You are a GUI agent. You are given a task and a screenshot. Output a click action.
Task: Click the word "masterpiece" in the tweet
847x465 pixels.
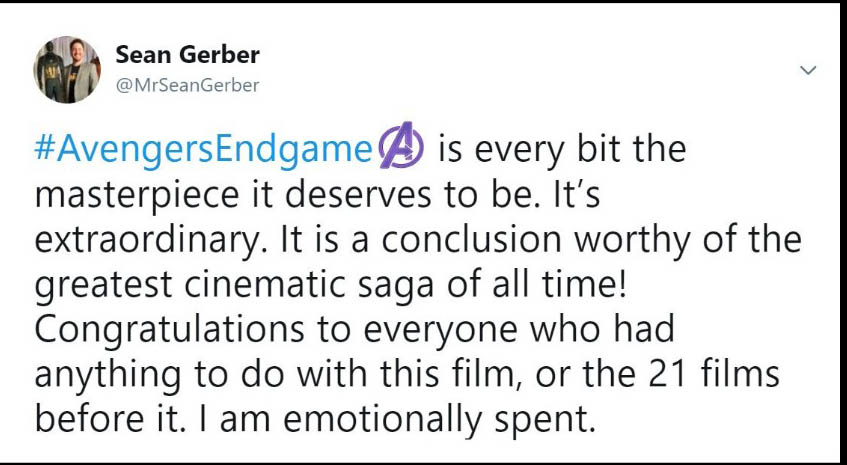pyautogui.click(x=142, y=195)
